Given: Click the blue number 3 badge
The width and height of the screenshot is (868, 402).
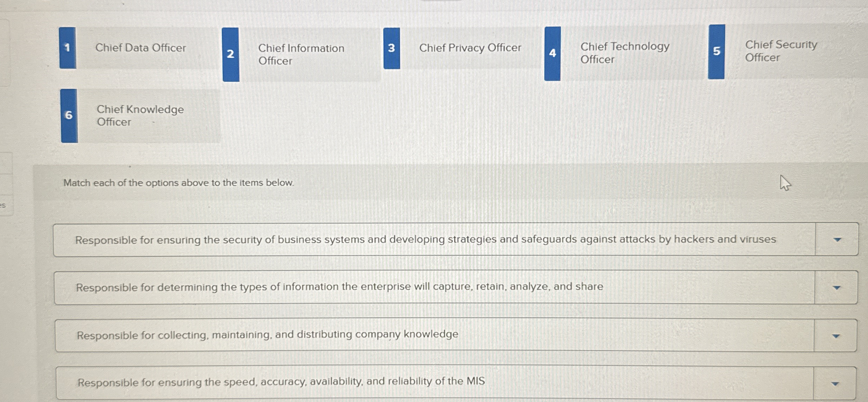Looking at the screenshot, I should (x=391, y=48).
